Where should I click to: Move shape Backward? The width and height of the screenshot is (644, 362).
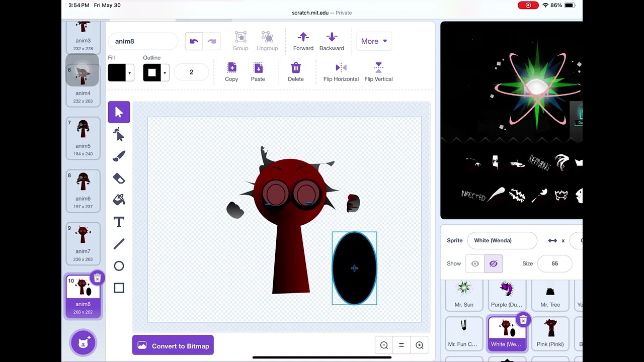332,41
